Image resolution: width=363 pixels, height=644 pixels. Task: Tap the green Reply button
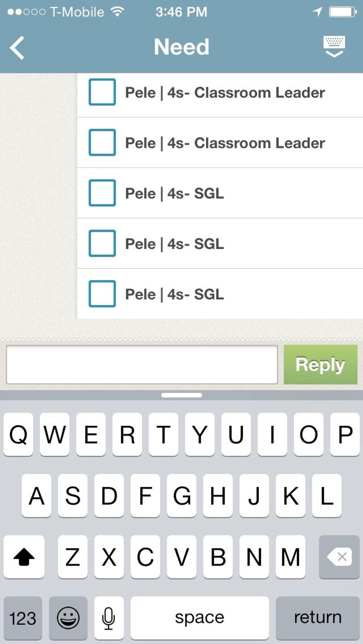tap(320, 365)
